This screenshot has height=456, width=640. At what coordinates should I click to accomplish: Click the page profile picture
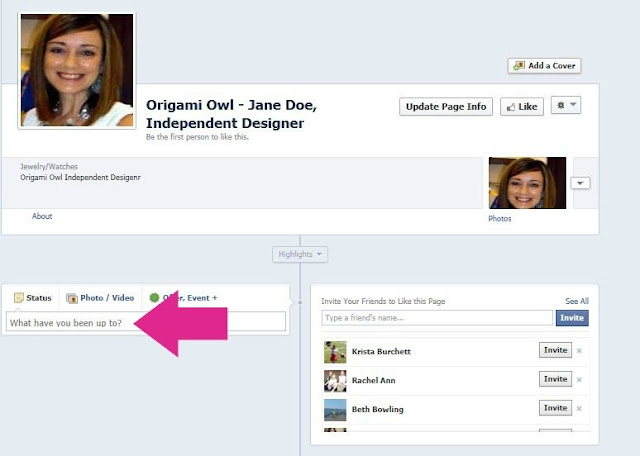[77, 70]
